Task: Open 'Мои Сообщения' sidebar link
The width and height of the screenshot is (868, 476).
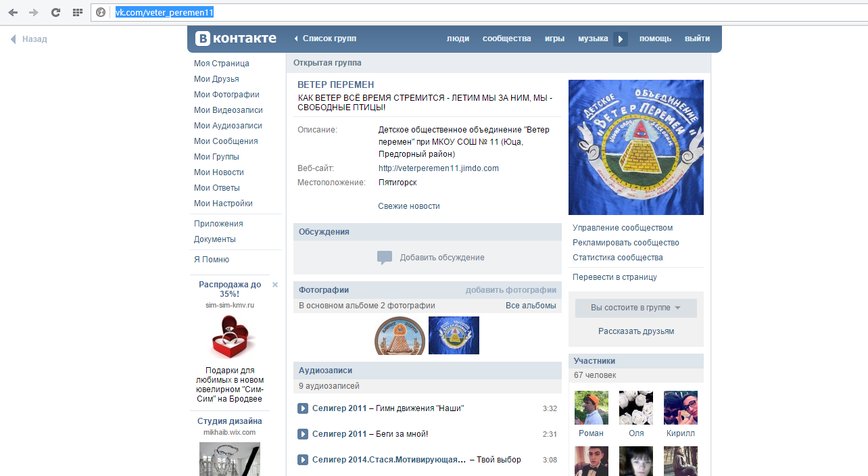Action: (x=226, y=141)
